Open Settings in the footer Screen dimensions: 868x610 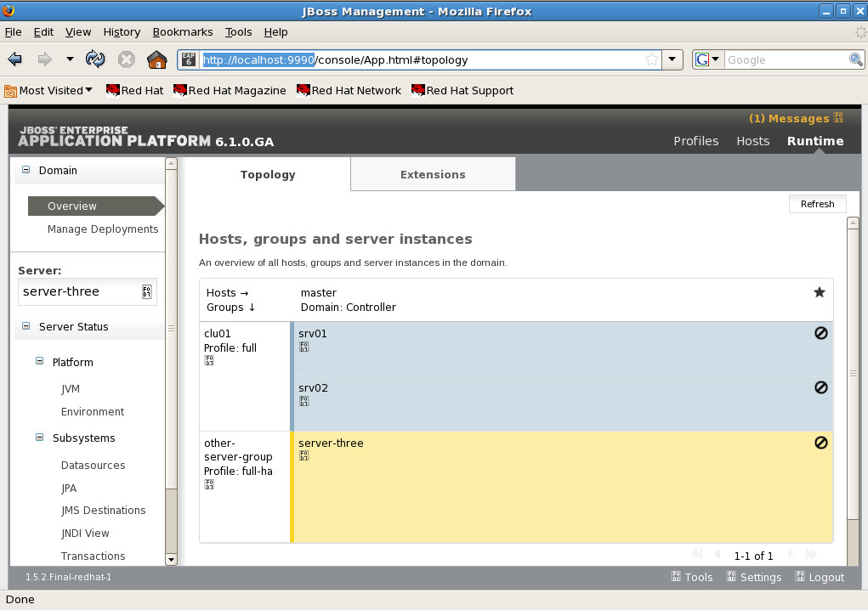pyautogui.click(x=754, y=577)
